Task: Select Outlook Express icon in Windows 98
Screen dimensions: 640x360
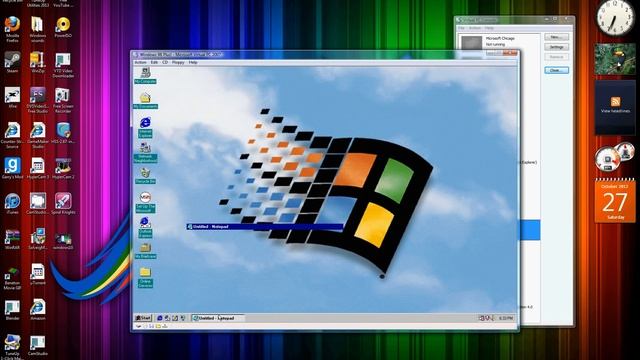Action: (145, 227)
